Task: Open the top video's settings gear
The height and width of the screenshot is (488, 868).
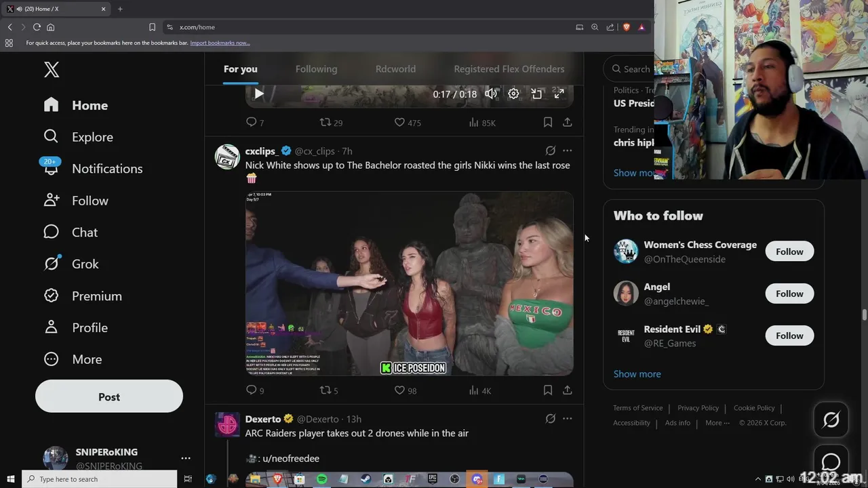Action: (x=513, y=94)
